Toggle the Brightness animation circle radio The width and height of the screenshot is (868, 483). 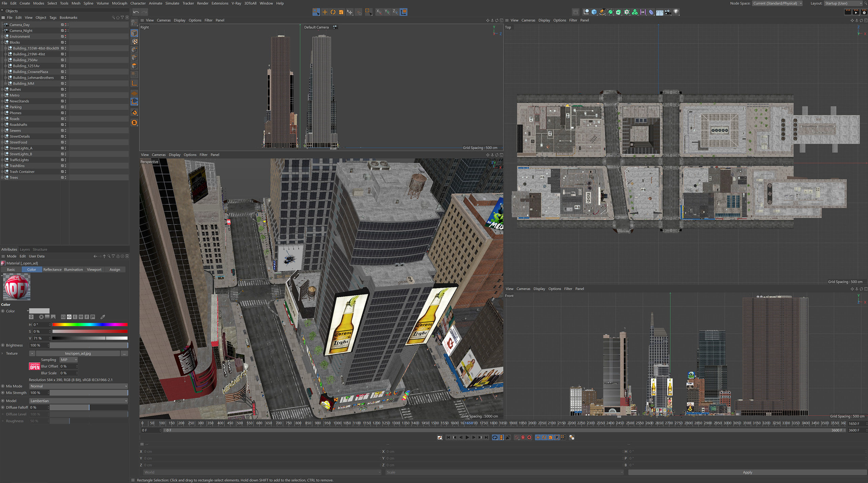[x=3, y=345]
